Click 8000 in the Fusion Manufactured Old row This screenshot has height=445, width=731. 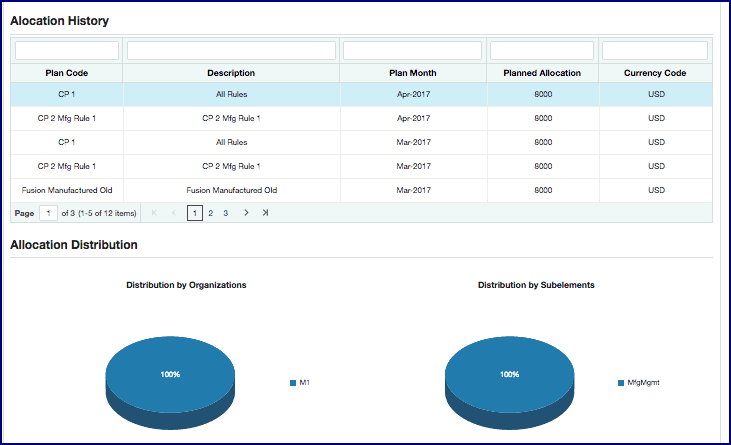pyautogui.click(x=543, y=190)
